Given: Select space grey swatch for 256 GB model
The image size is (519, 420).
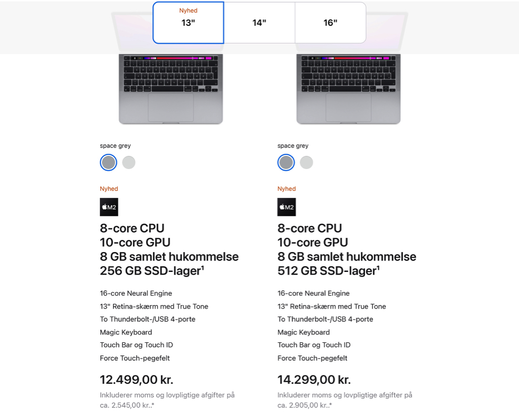Looking at the screenshot, I should pyautogui.click(x=109, y=162).
